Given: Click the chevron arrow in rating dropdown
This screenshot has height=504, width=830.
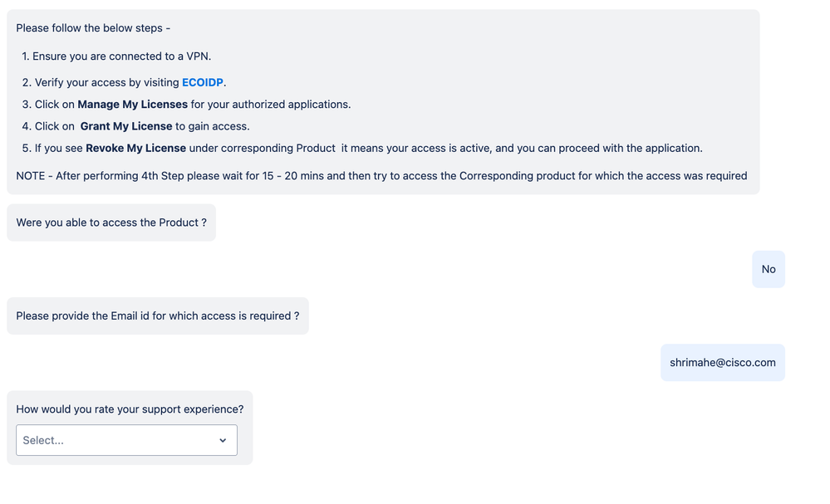Looking at the screenshot, I should pos(223,440).
